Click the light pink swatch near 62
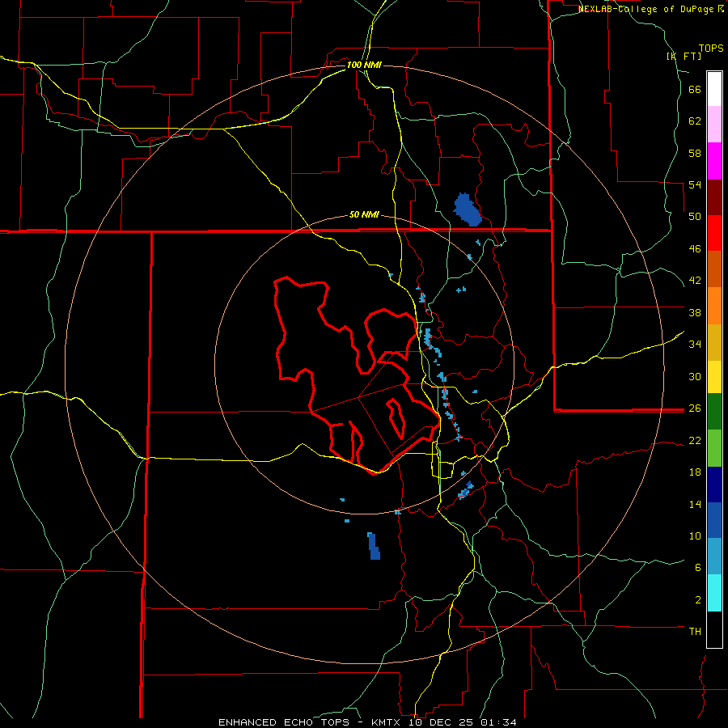This screenshot has width=728, height=728. (714, 124)
